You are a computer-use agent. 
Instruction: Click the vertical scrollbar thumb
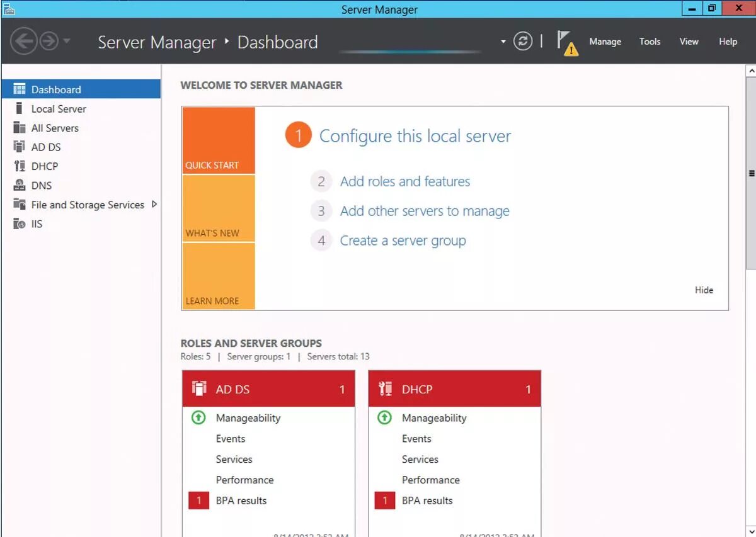point(750,173)
